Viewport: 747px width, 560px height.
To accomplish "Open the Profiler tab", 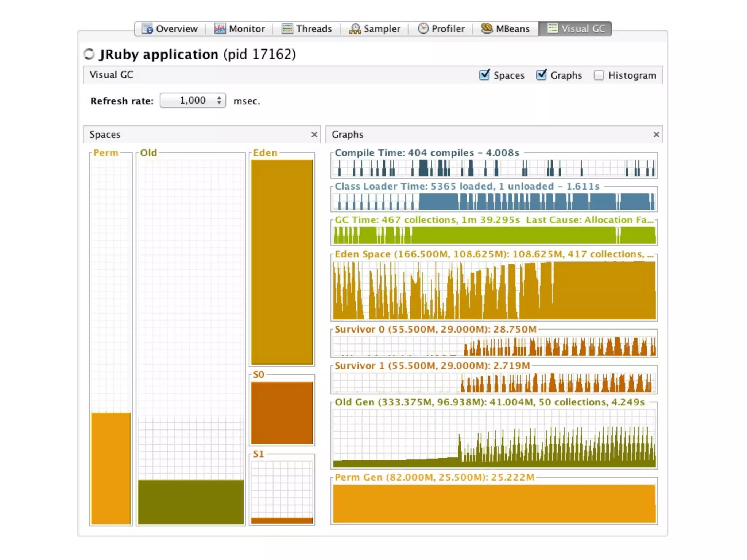I will (x=448, y=29).
